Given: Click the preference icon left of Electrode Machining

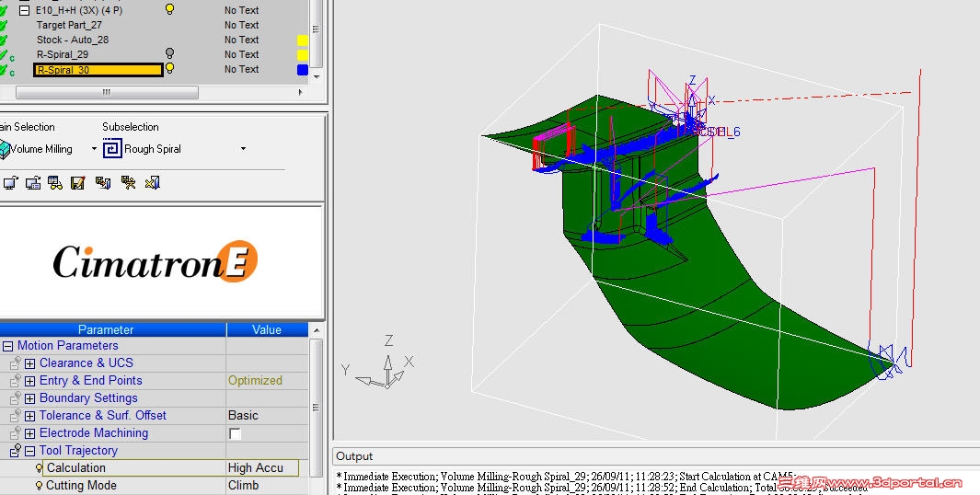Looking at the screenshot, I should tap(16, 432).
